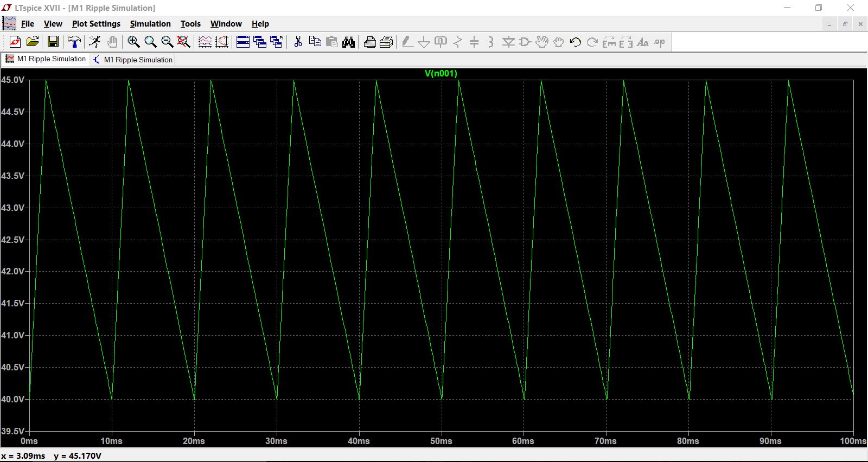Tile windows horizontally
This screenshot has height=462, width=868.
tap(243, 42)
